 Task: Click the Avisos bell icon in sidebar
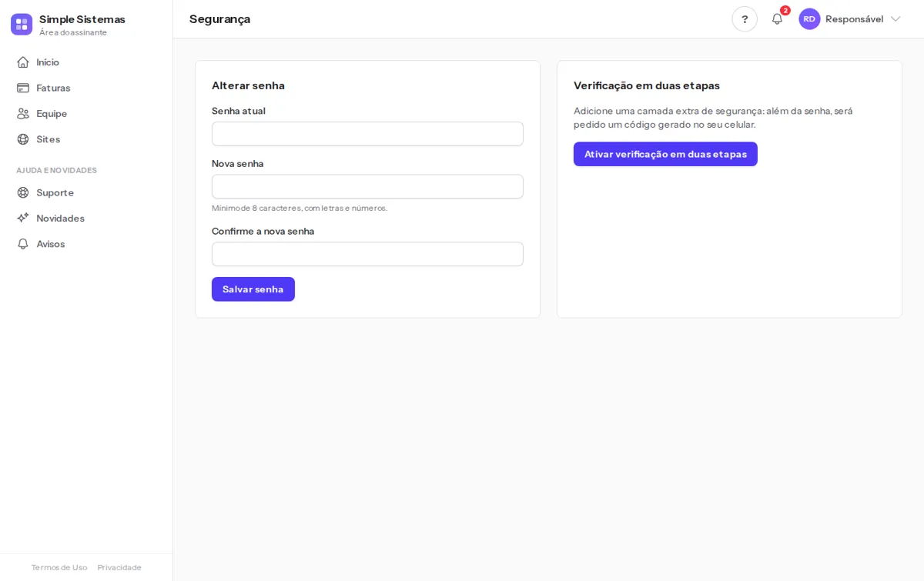coord(23,244)
